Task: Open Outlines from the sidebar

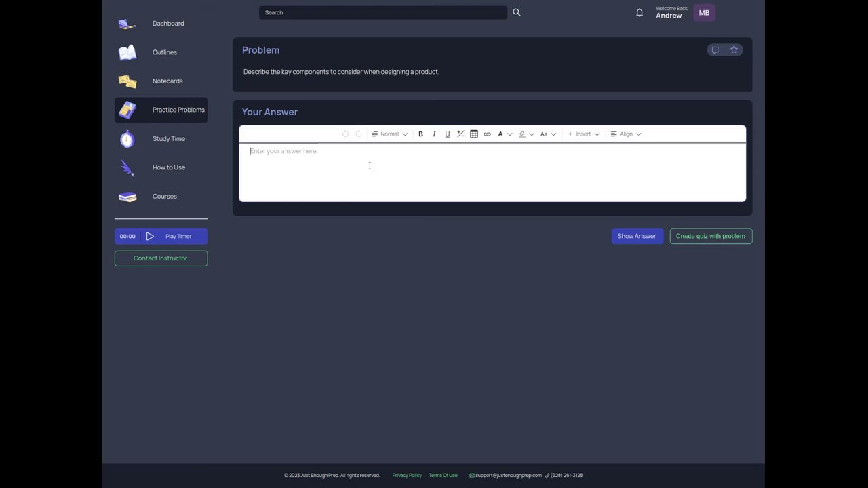Action: [161, 52]
